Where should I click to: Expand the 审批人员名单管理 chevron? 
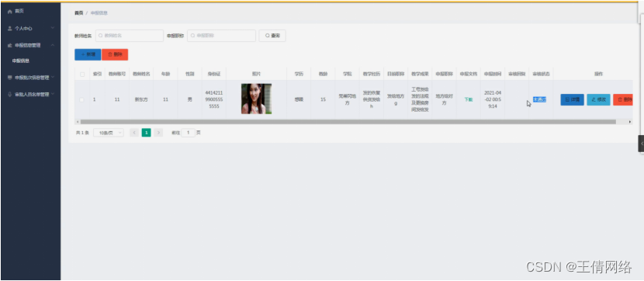click(x=53, y=94)
